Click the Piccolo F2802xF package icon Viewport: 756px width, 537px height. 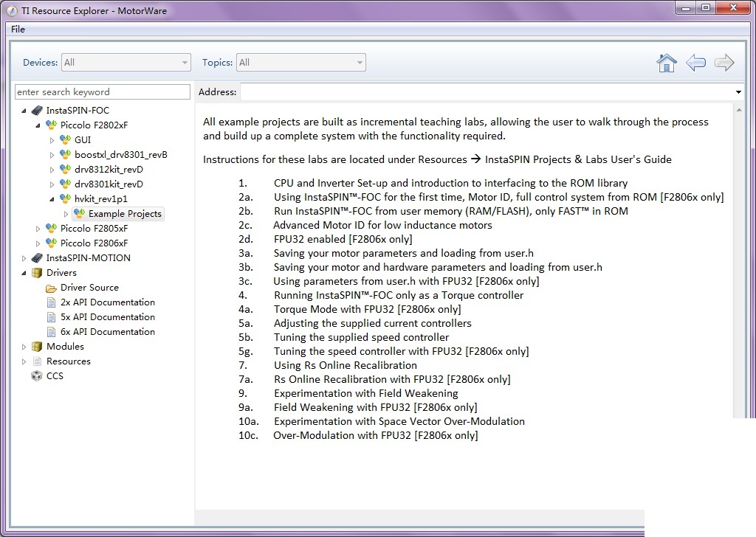tap(51, 125)
